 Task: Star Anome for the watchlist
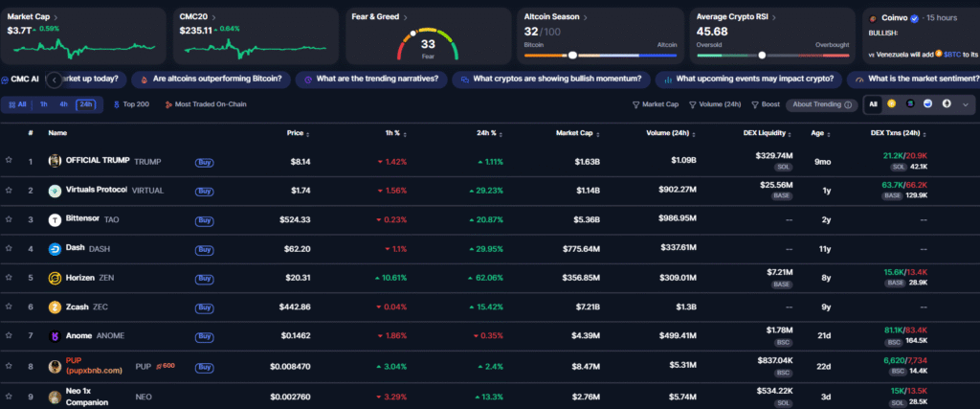click(x=9, y=336)
